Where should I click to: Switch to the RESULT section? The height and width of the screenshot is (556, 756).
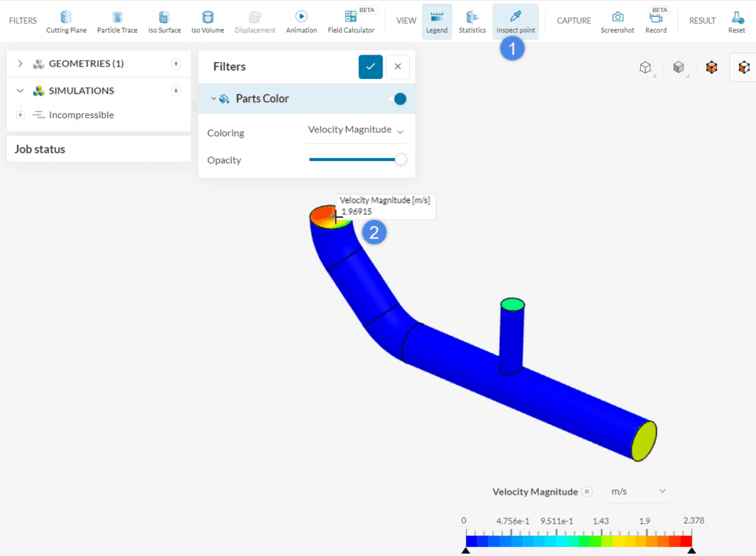[x=702, y=20]
